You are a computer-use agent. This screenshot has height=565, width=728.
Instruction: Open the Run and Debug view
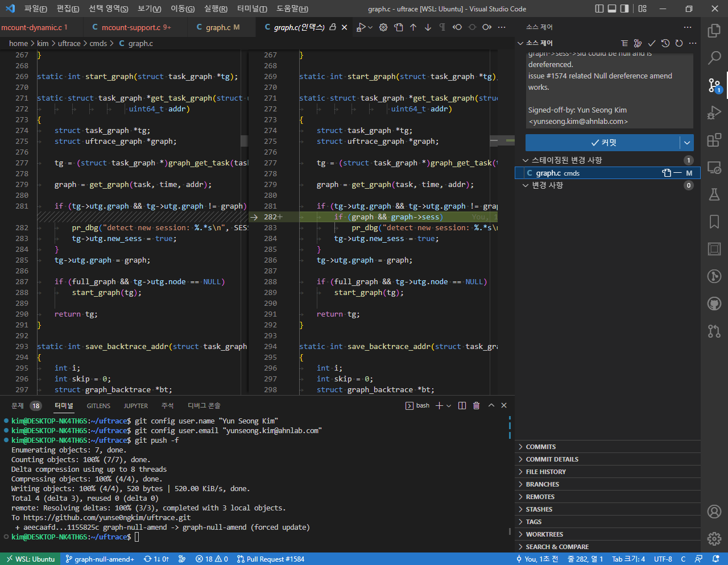pyautogui.click(x=714, y=113)
